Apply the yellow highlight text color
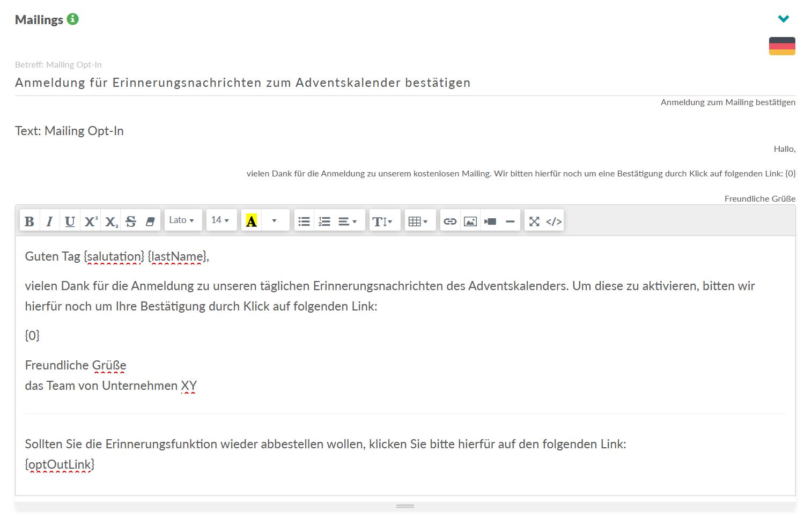The image size is (812, 525). [252, 220]
